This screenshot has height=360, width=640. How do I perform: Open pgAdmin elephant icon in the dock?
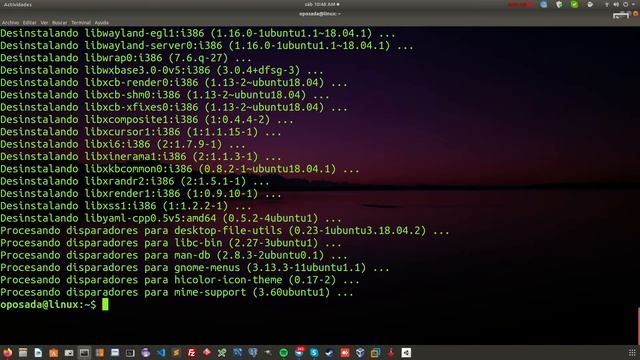click(x=253, y=353)
